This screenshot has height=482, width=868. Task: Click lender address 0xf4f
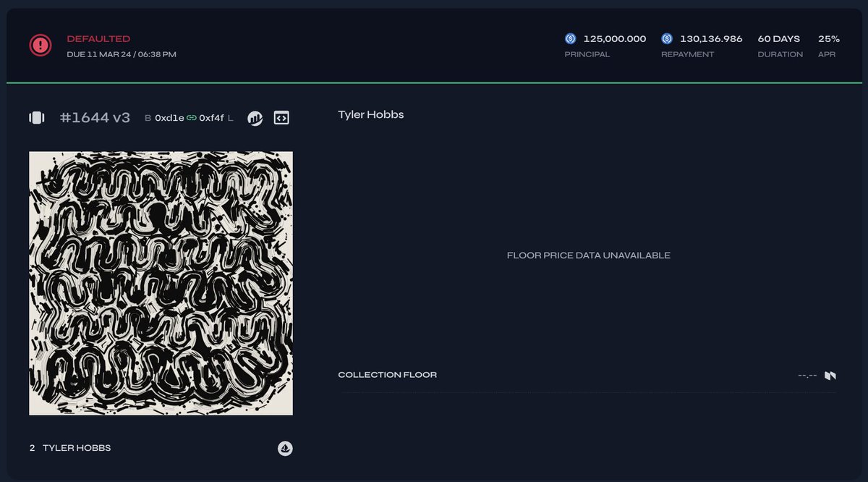[x=212, y=118]
